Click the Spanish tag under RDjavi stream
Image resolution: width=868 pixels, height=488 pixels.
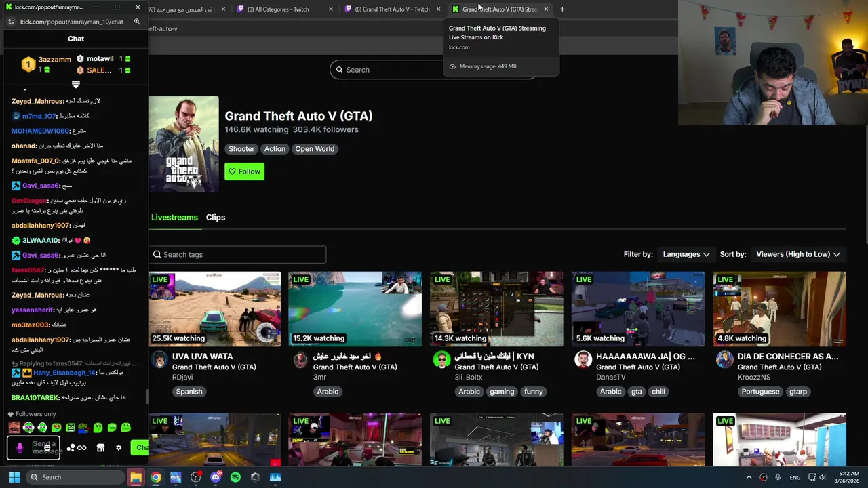(189, 392)
